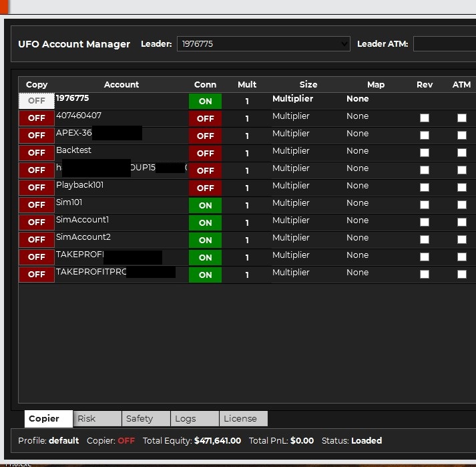Switch to the Safety tab
Screen dimensions: 476x467
pyautogui.click(x=146, y=418)
